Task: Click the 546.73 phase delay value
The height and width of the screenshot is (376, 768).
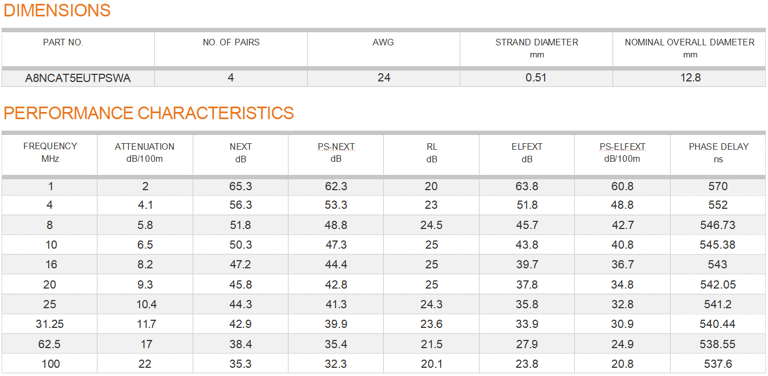Action: (718, 225)
